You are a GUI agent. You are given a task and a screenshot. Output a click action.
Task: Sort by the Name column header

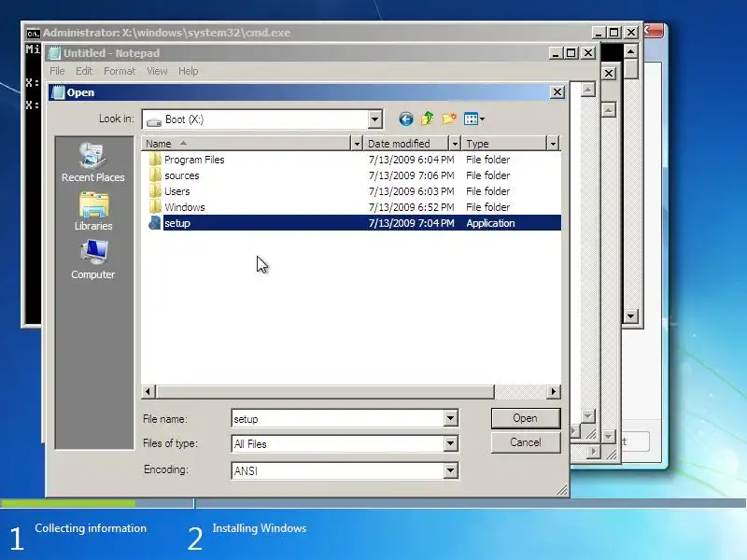[x=246, y=144]
